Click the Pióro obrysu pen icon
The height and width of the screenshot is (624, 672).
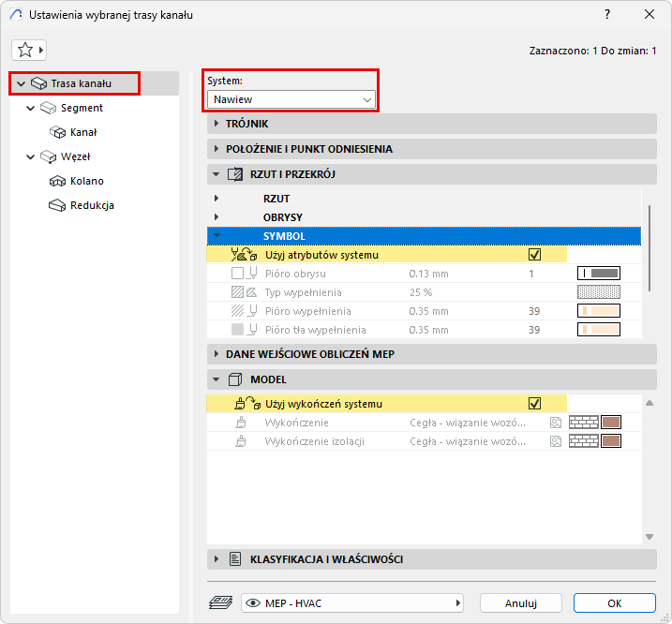244,274
